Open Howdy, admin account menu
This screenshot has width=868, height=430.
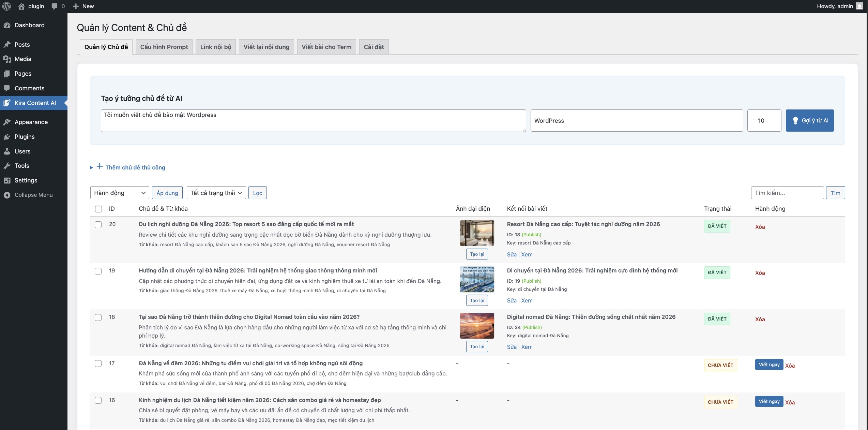(839, 6)
